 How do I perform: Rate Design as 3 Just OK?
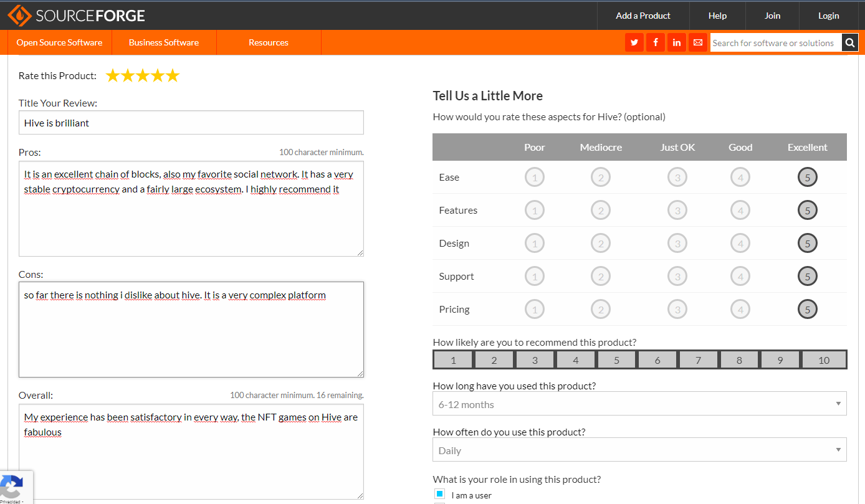[x=677, y=244]
